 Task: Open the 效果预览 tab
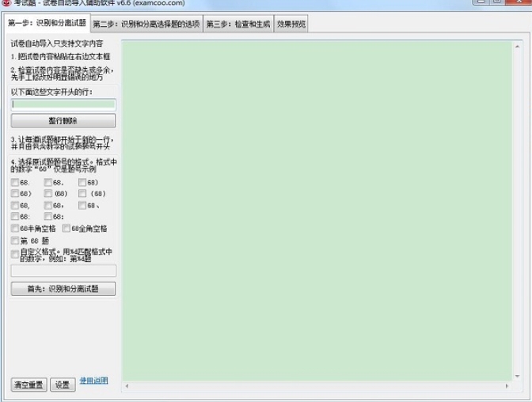pyautogui.click(x=291, y=24)
